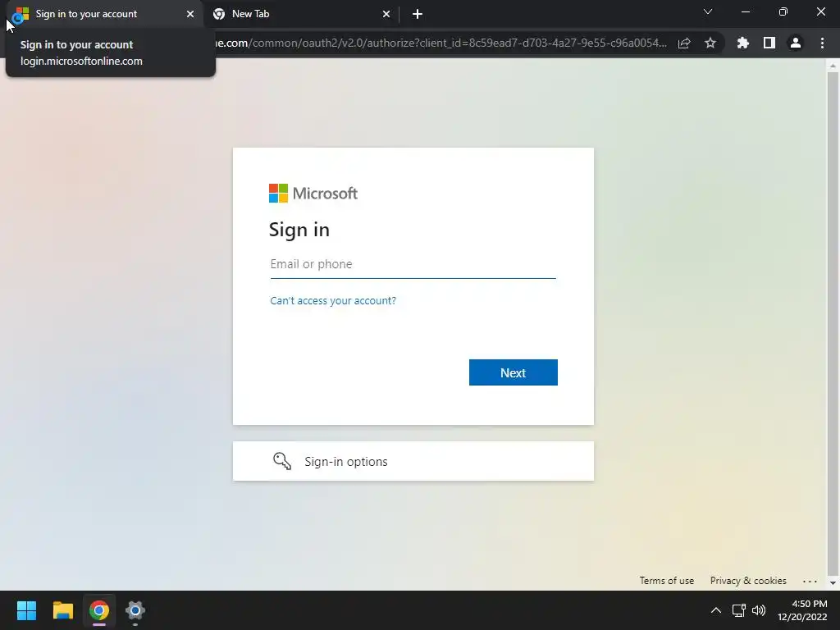
Task: Show hidden icons in system tray
Action: [x=715, y=610]
